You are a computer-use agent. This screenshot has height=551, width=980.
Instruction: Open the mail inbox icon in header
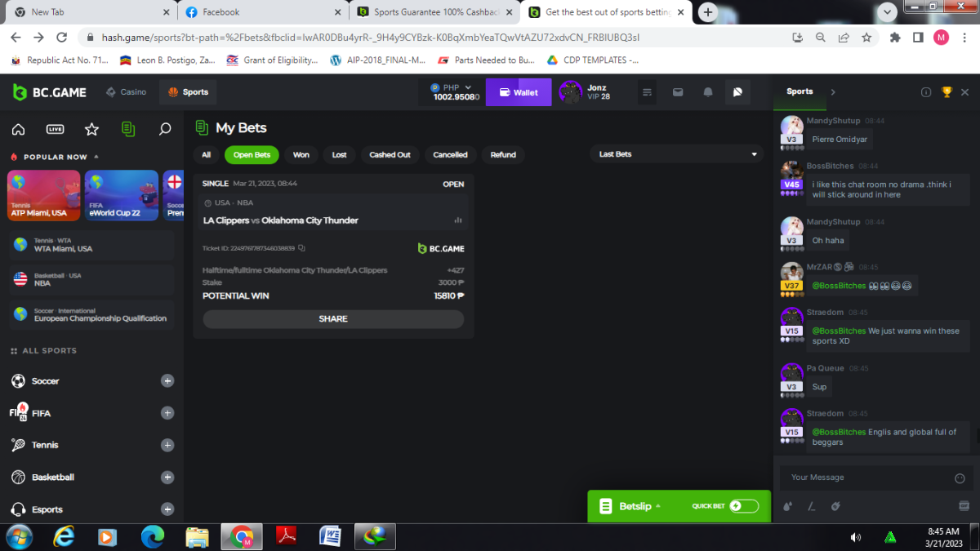678,92
